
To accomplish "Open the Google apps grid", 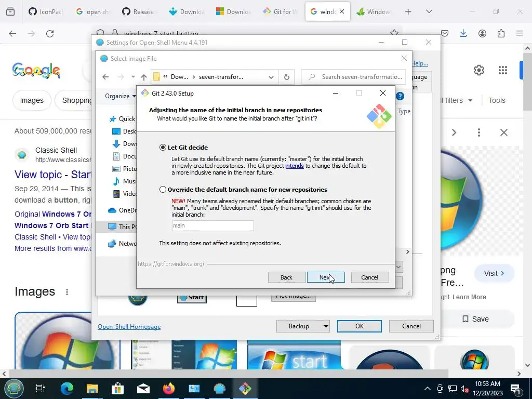I will pos(503,70).
